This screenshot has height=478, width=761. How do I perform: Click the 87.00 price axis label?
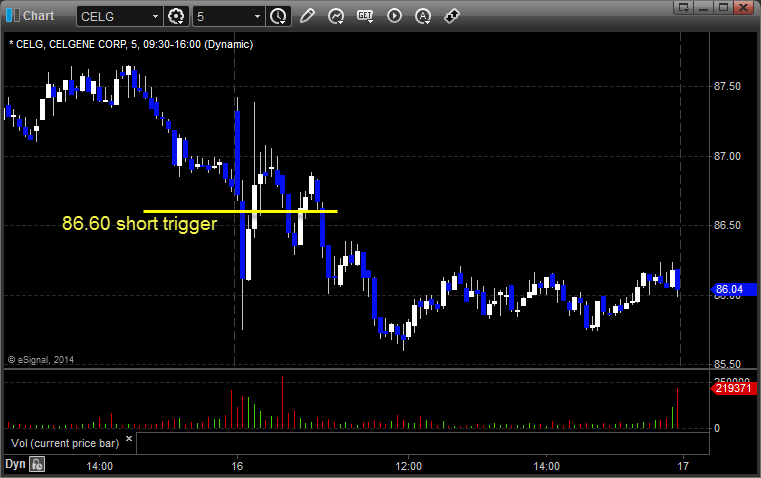pyautogui.click(x=727, y=156)
